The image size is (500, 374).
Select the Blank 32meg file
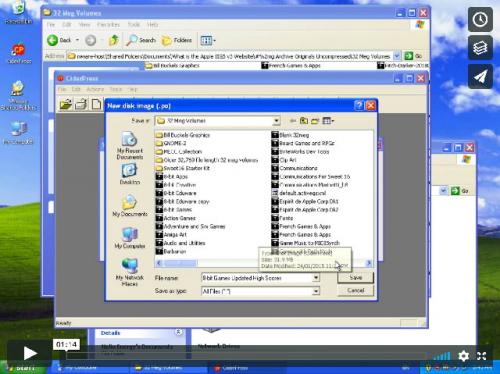pyautogui.click(x=290, y=135)
